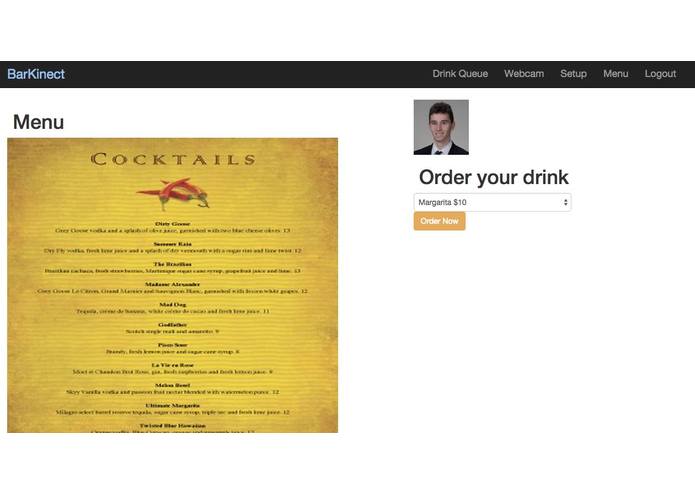The height and width of the screenshot is (494, 695).
Task: Click the COCKTAILS title on menu image
Action: coord(173,159)
